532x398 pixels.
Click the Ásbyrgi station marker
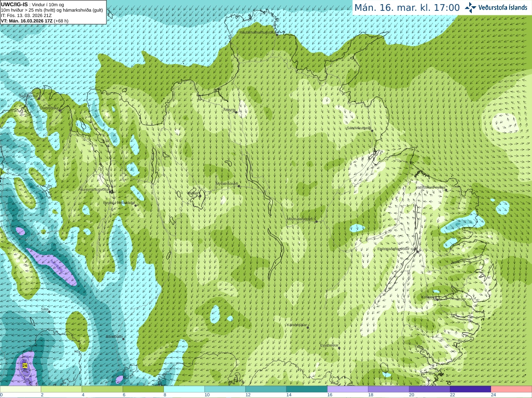[x=236, y=112]
